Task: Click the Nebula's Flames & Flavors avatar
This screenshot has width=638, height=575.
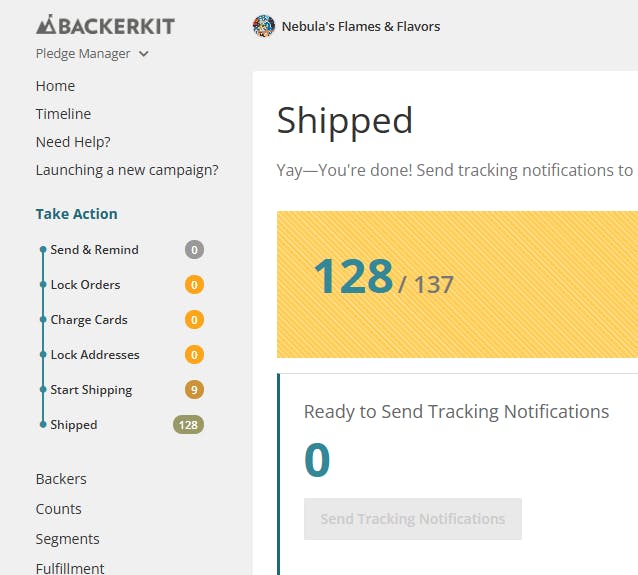Action: pyautogui.click(x=264, y=26)
